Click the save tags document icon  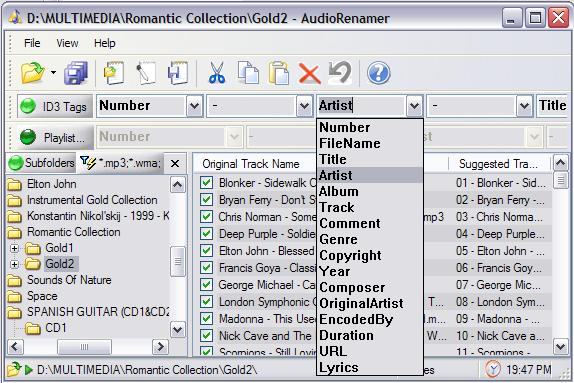pyautogui.click(x=178, y=73)
